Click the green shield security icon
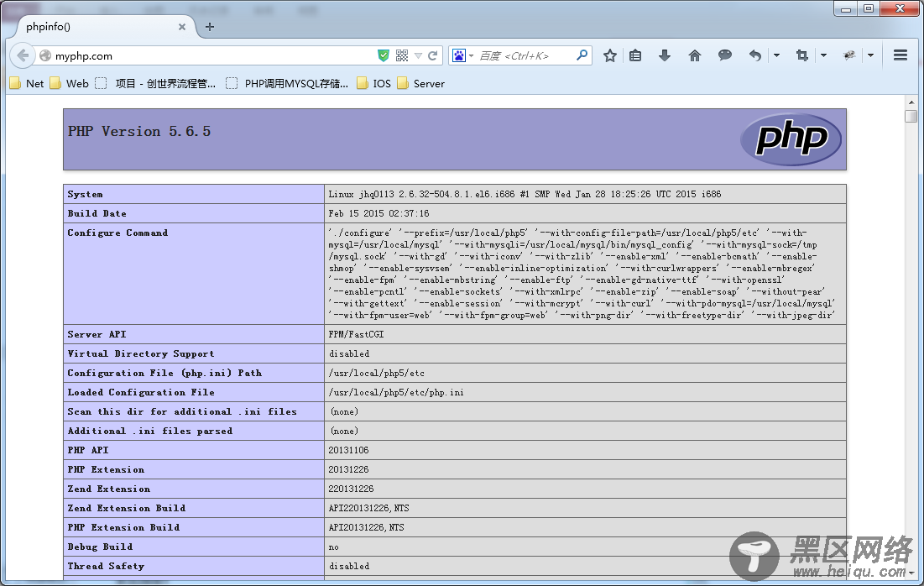This screenshot has width=924, height=586. click(384, 55)
